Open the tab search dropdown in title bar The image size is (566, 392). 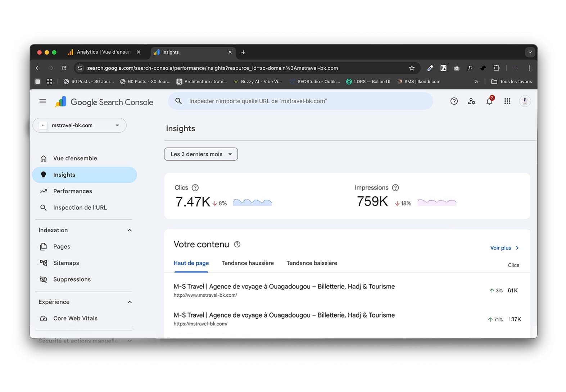pos(530,52)
